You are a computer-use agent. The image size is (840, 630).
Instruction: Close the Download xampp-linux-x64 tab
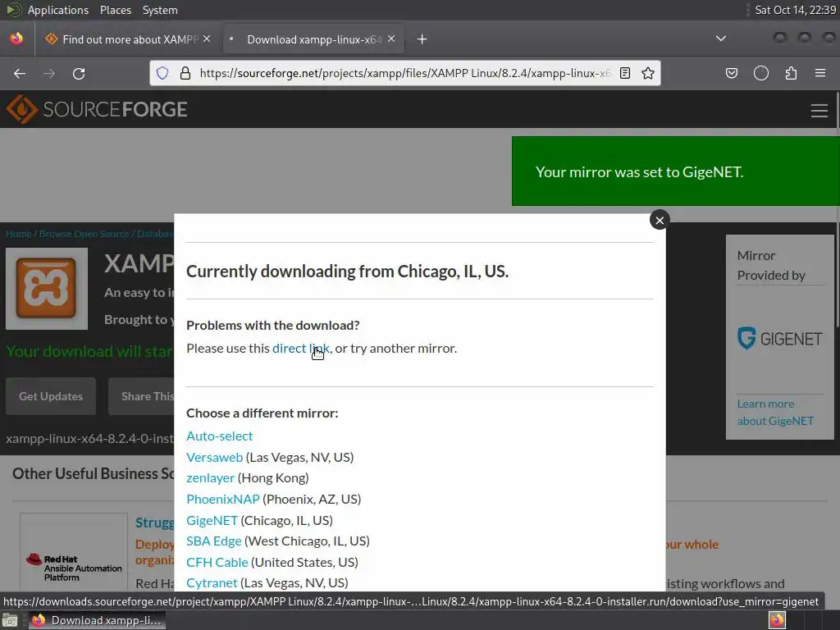click(x=391, y=39)
